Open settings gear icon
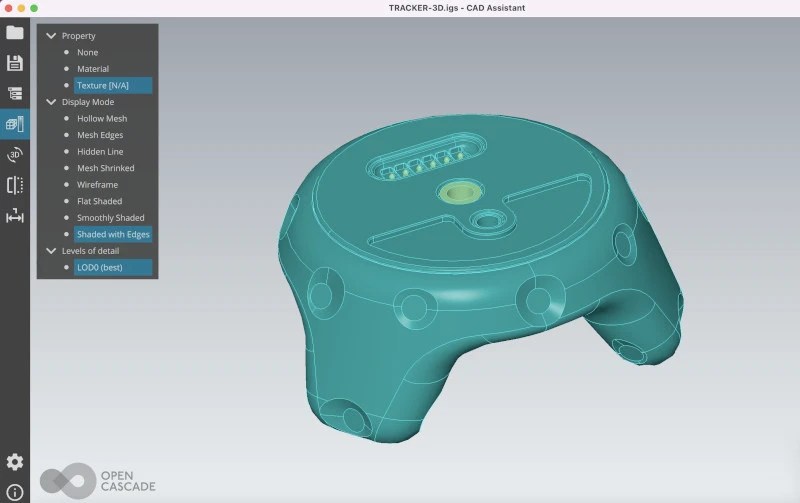Image resolution: width=800 pixels, height=503 pixels. [15, 462]
